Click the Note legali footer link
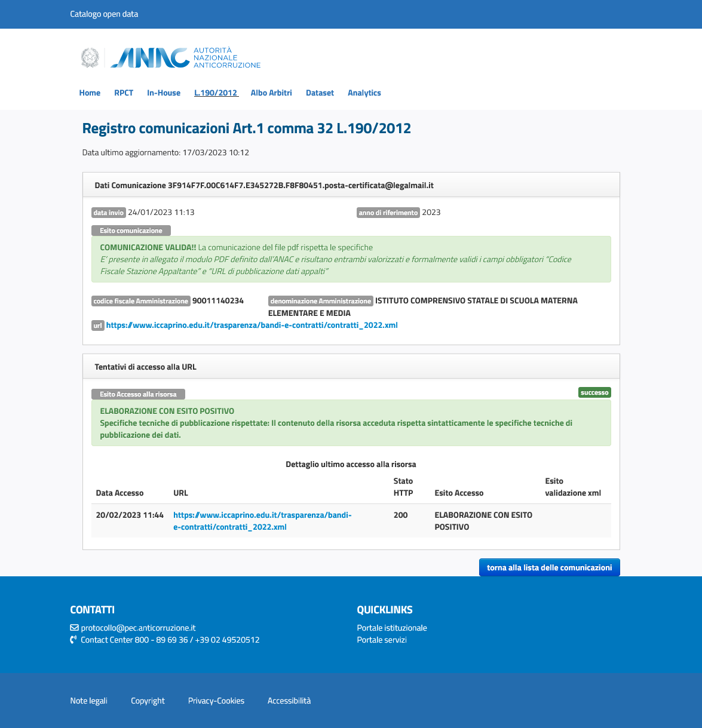This screenshot has width=702, height=728. [88, 701]
